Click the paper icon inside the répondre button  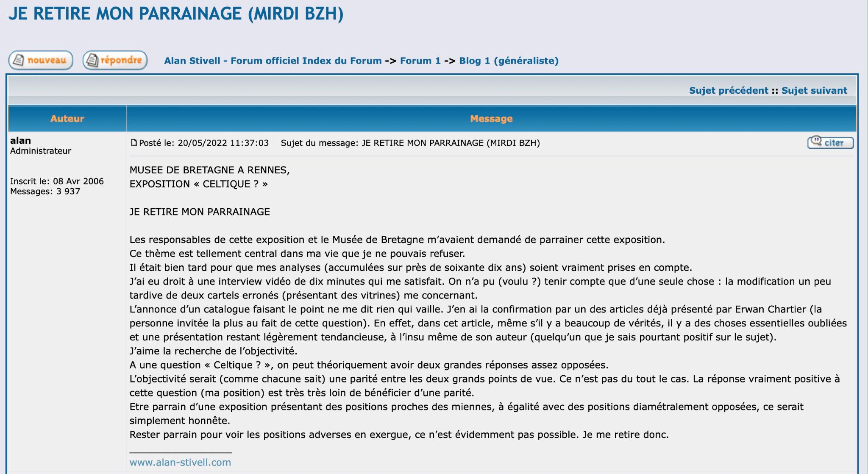point(92,60)
